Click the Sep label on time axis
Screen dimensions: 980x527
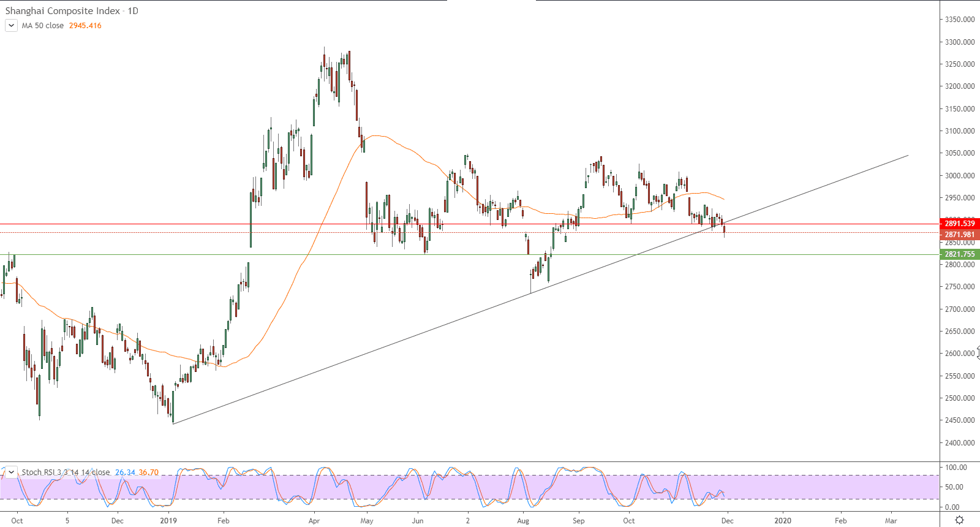(x=579, y=521)
